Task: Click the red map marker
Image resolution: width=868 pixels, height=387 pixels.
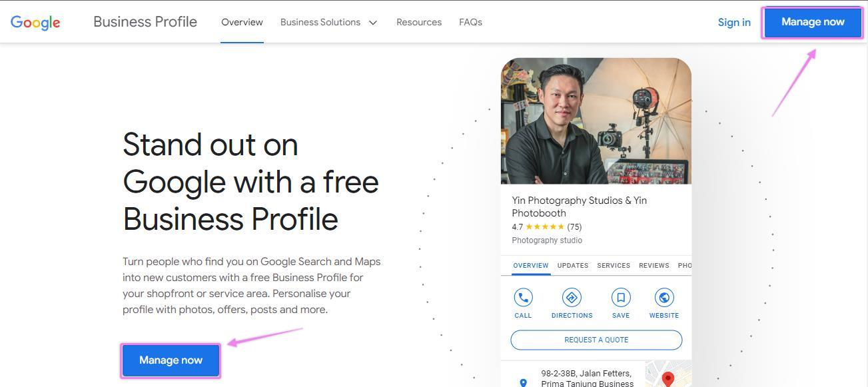Action: (x=667, y=379)
